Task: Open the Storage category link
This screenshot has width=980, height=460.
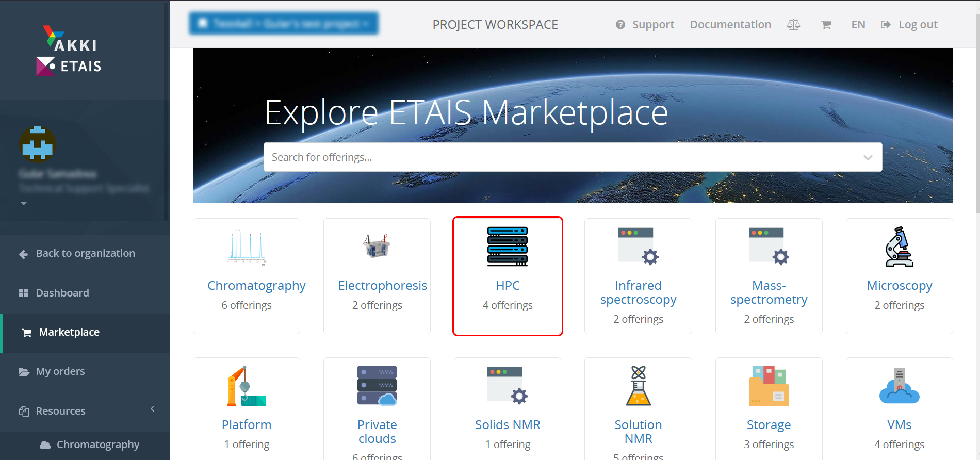Action: [x=769, y=425]
